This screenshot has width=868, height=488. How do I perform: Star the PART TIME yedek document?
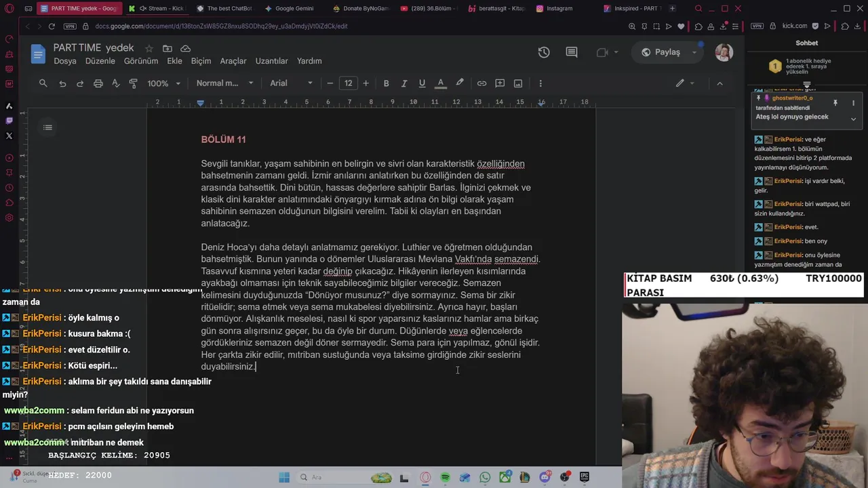coord(149,49)
